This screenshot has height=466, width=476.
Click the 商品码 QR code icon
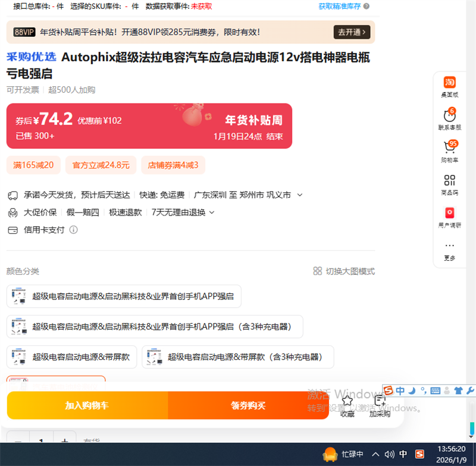click(449, 182)
